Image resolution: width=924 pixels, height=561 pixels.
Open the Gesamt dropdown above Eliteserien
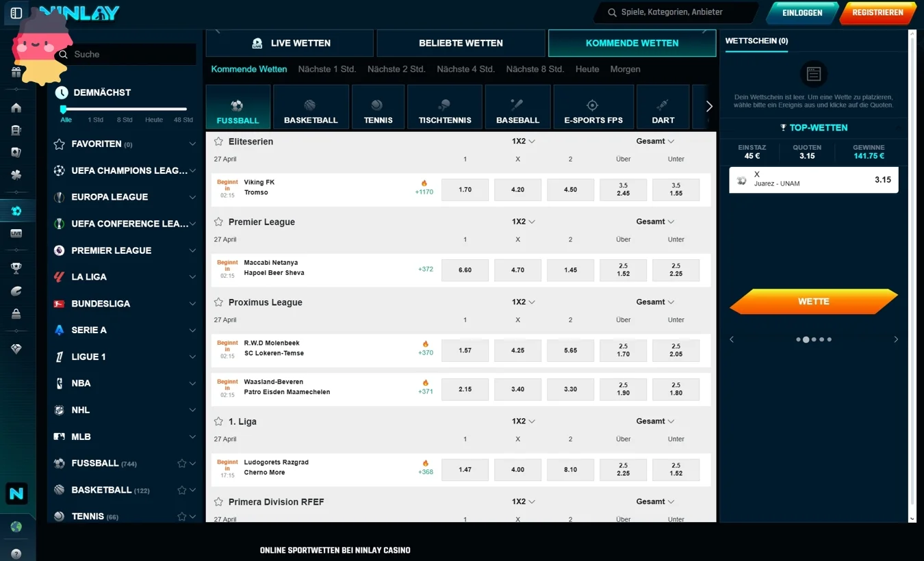[x=654, y=141]
